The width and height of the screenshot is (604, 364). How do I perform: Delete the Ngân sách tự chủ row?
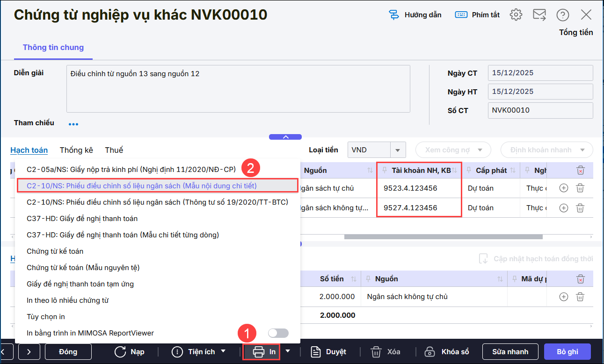[580, 188]
